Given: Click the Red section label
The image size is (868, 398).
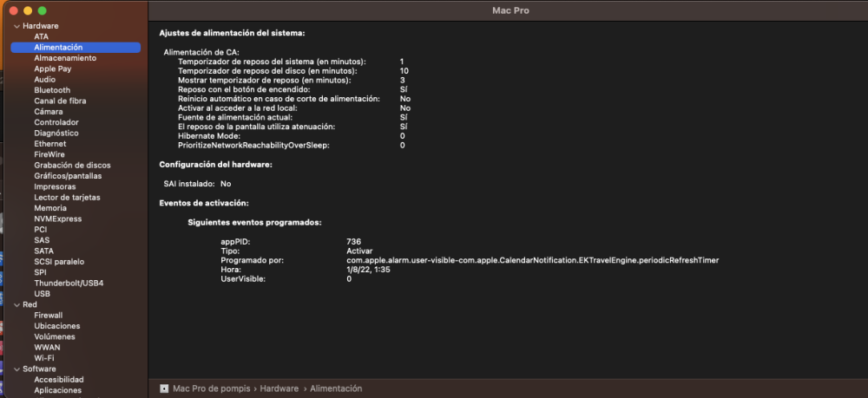Looking at the screenshot, I should pyautogui.click(x=30, y=304).
